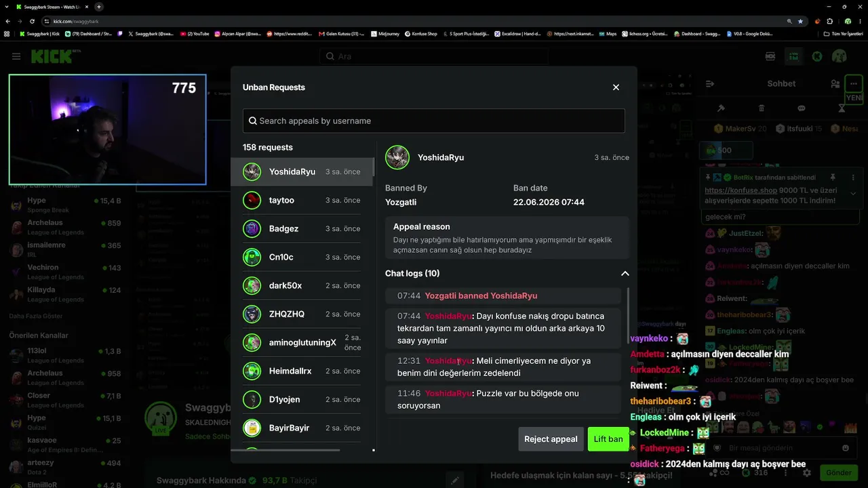Open 113lol recommended channel

pyautogui.click(x=65, y=355)
